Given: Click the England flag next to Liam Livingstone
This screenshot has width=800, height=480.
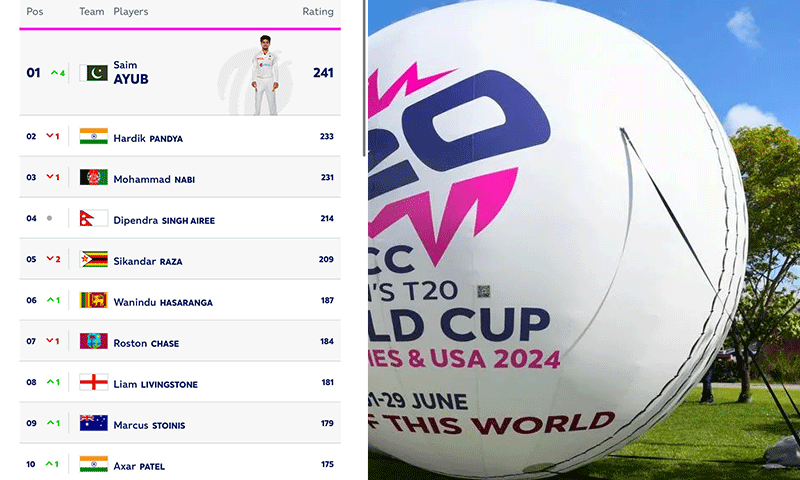Looking at the screenshot, I should (x=93, y=382).
